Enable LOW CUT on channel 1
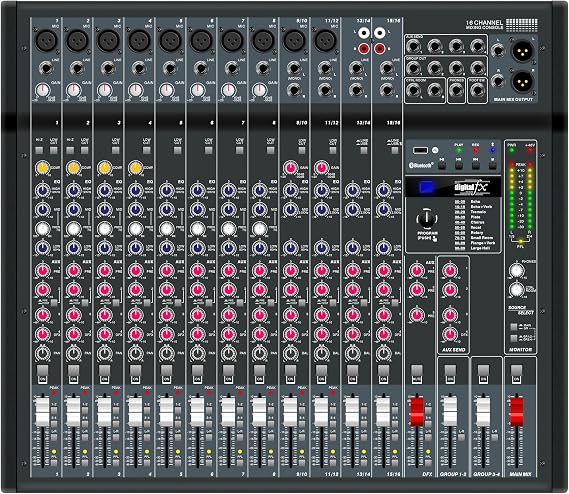 [54, 150]
